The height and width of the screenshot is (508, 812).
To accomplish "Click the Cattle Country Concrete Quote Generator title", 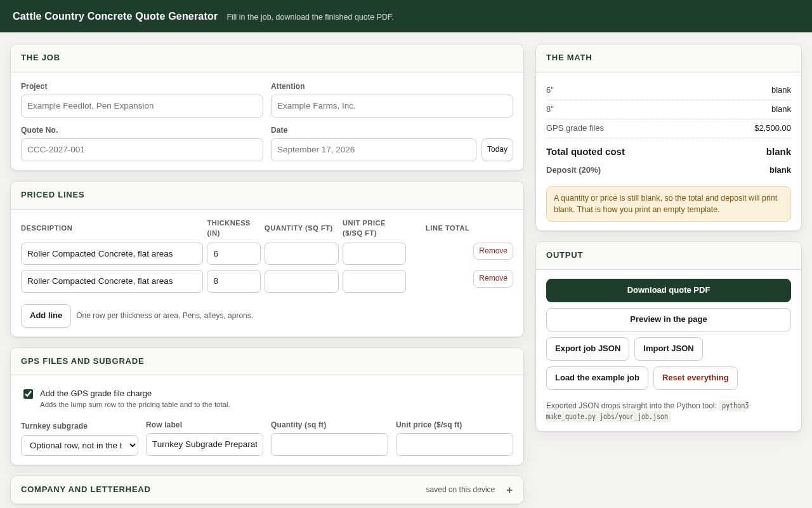I will point(115,17).
